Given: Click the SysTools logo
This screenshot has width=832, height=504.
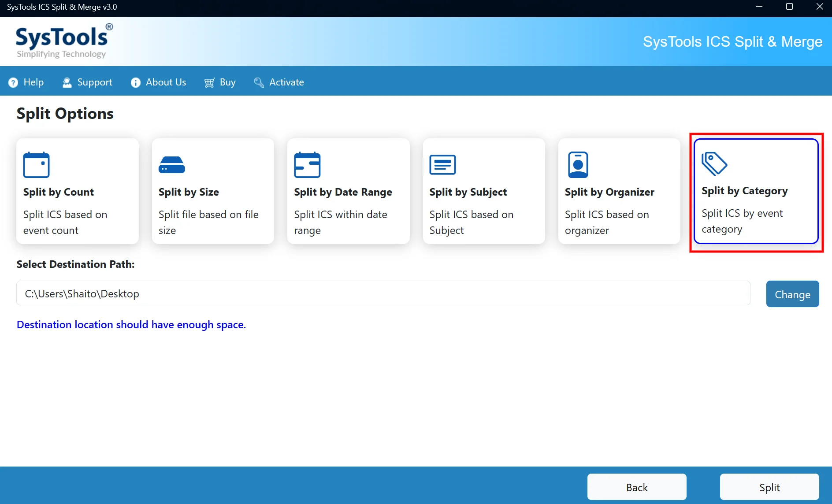Looking at the screenshot, I should [64, 41].
